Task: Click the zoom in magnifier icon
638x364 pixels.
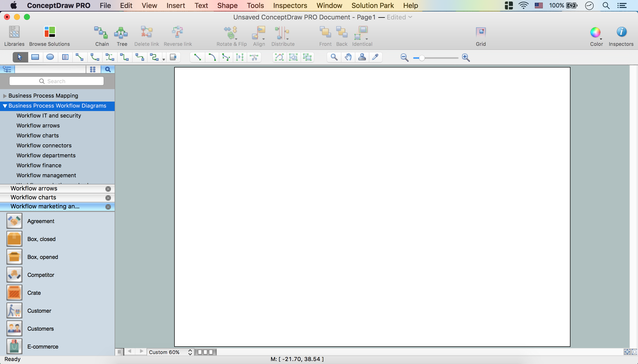Action: [x=466, y=58]
